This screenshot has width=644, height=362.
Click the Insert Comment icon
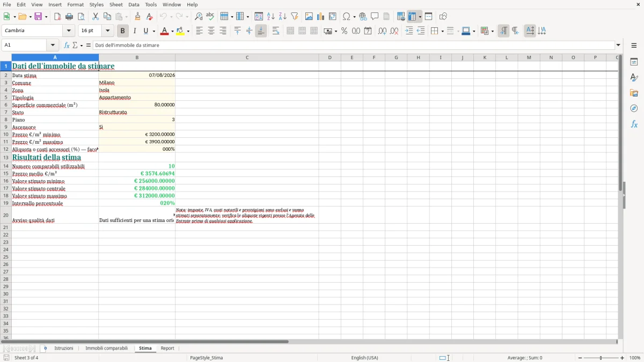click(x=375, y=17)
